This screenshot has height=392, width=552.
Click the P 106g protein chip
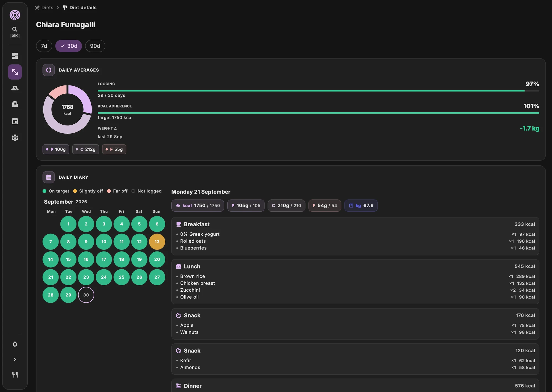[56, 149]
